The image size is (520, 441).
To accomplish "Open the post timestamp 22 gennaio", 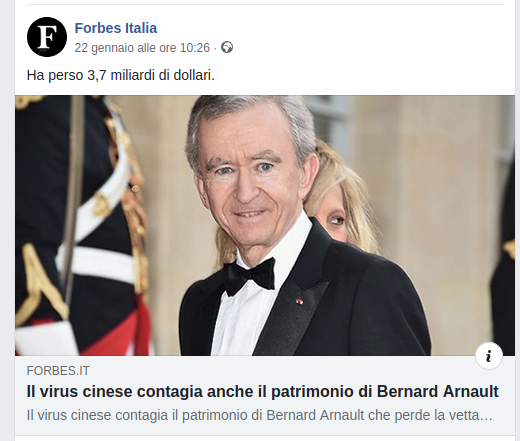I will 142,48.
